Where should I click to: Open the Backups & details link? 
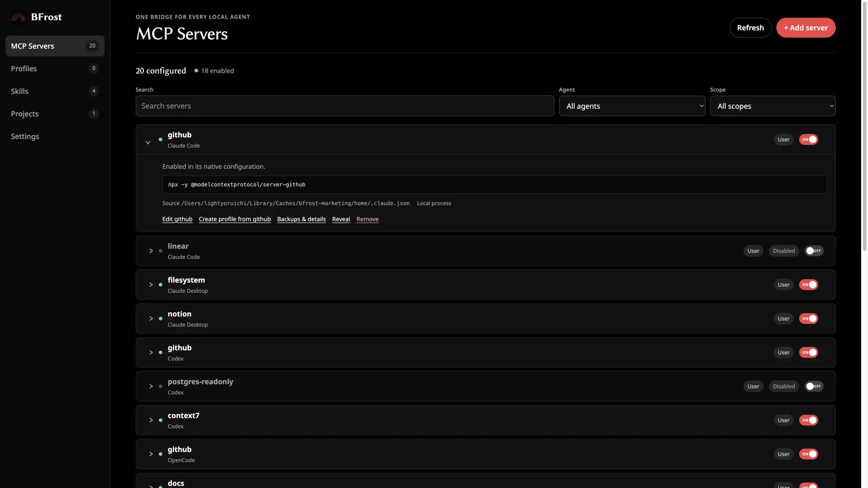click(x=301, y=219)
